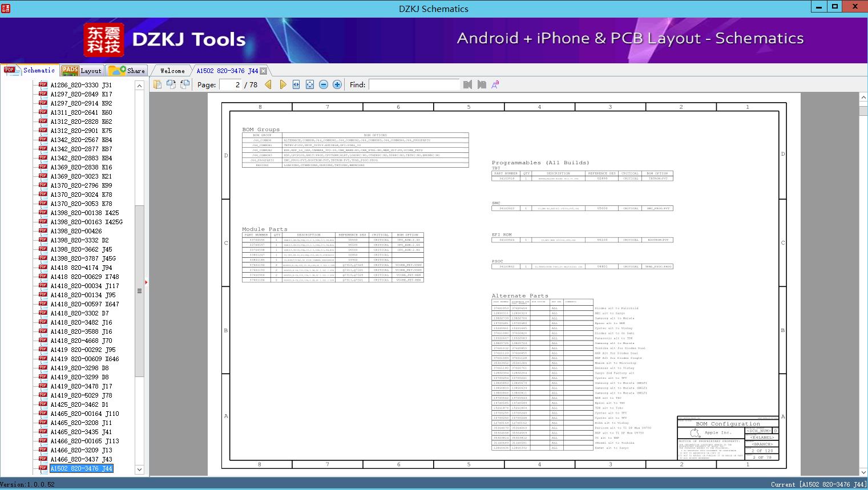Click the page number input field
Viewport: 868px width, 490px height.
coord(230,84)
